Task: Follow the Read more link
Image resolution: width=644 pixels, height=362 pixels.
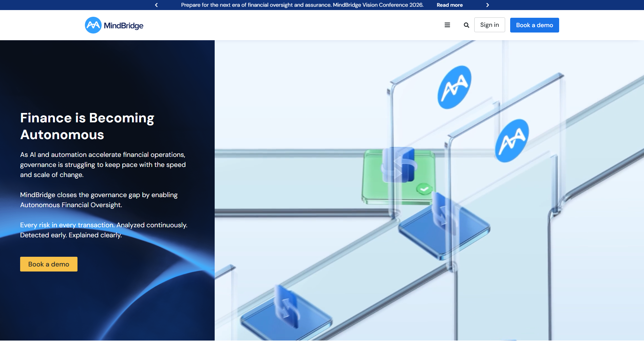Action: click(x=449, y=5)
